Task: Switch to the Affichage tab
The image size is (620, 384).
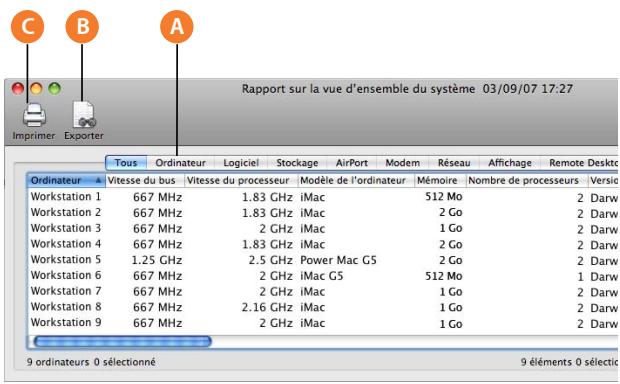Action: point(510,163)
